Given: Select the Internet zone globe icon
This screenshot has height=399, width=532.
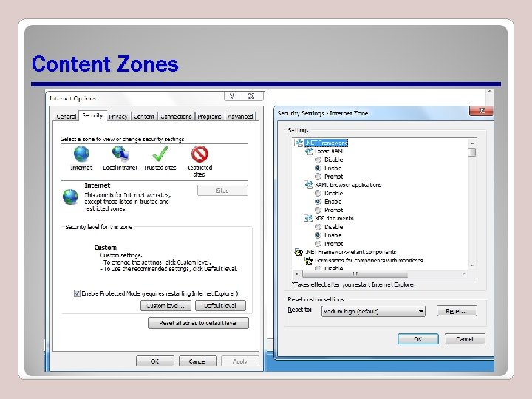Looking at the screenshot, I should coord(81,154).
